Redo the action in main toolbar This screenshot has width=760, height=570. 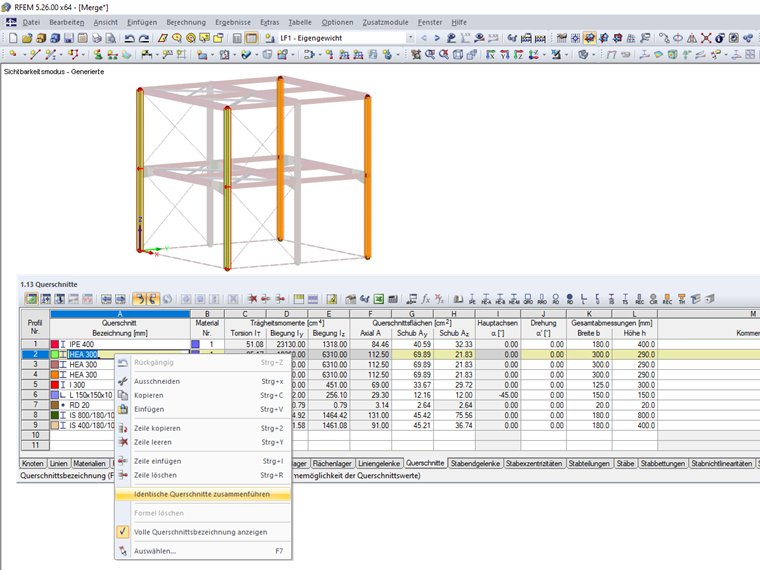144,38
